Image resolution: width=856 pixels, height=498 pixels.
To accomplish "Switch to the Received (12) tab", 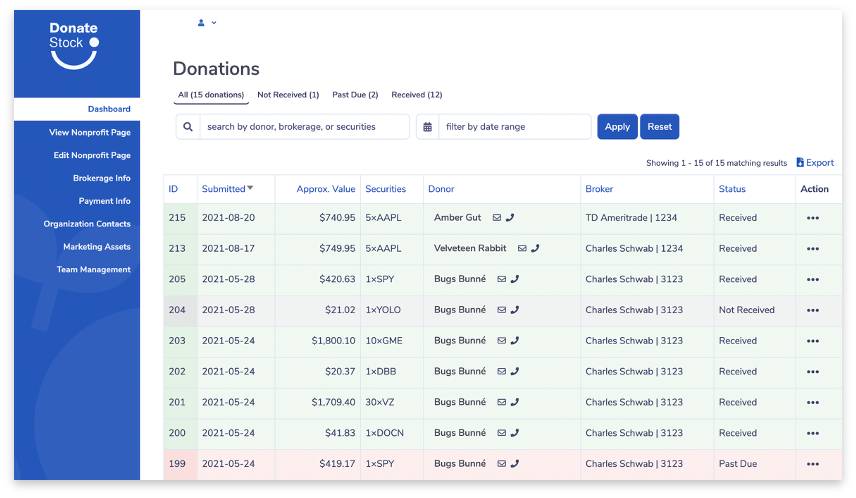I will [417, 94].
